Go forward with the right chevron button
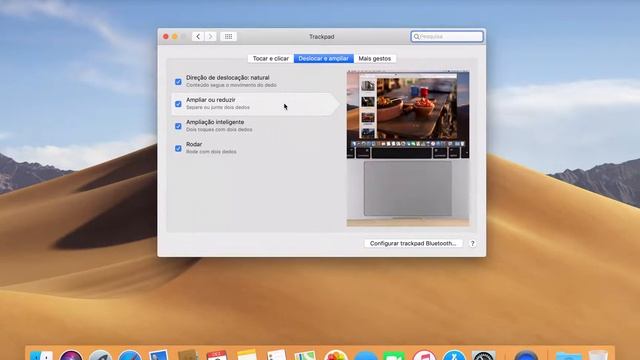Image resolution: width=640 pixels, height=360 pixels. point(211,37)
